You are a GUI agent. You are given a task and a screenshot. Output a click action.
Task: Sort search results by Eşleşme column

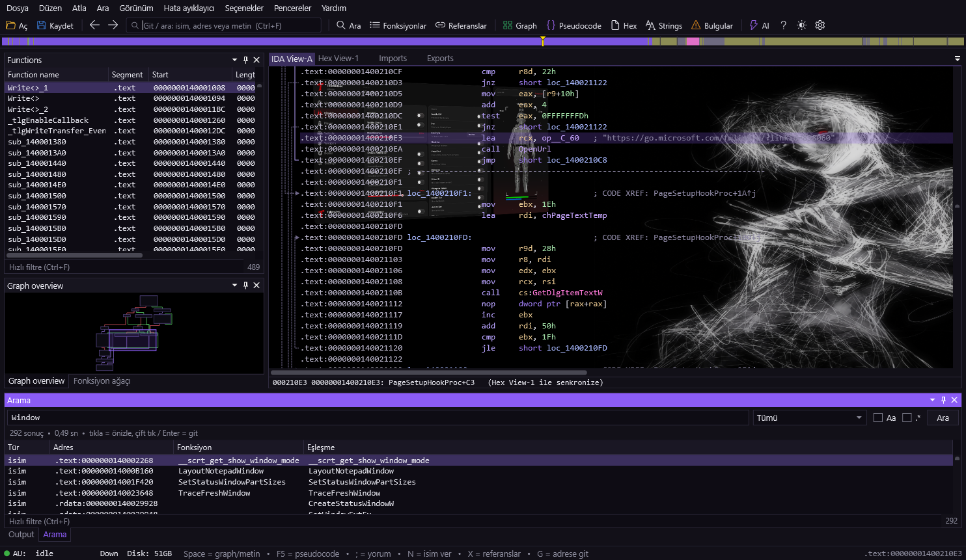coord(629,447)
